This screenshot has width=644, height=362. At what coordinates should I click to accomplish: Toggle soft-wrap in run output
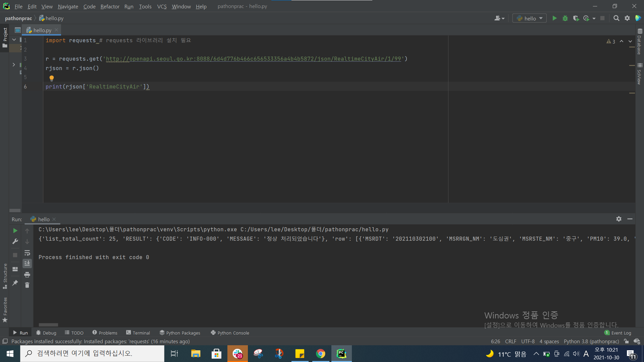[27, 253]
